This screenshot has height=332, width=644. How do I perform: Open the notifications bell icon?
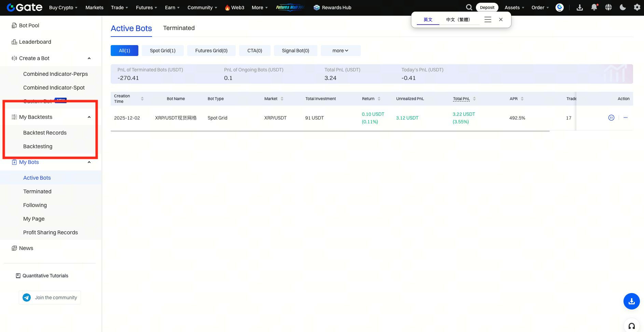click(594, 8)
